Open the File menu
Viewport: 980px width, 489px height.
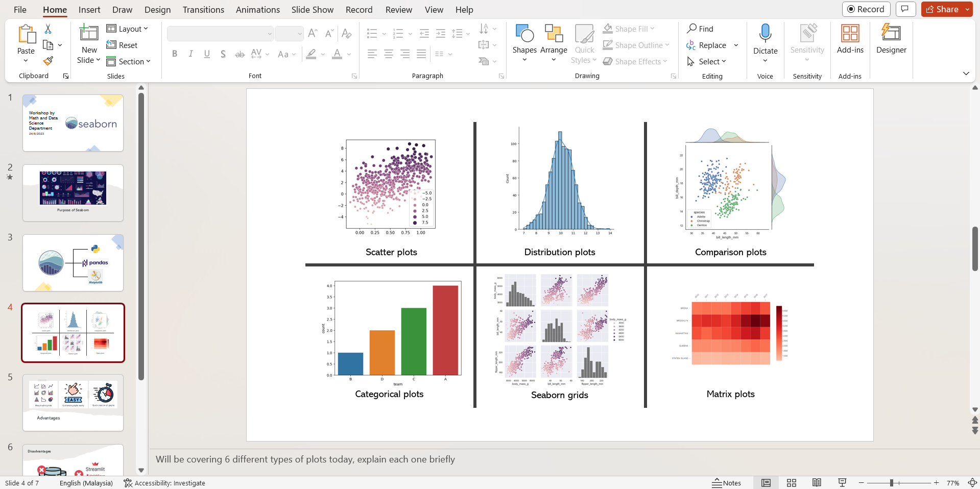pos(20,10)
